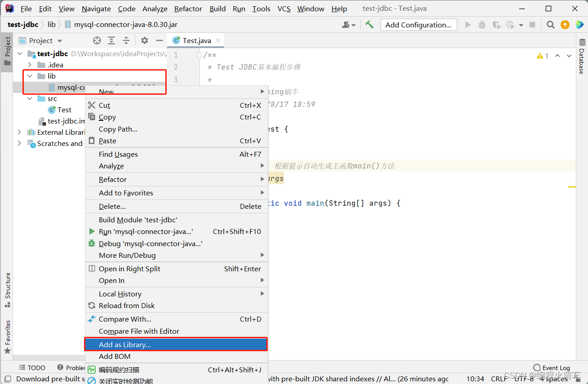Open the Database tool window
The width and height of the screenshot is (588, 384).
click(x=582, y=57)
